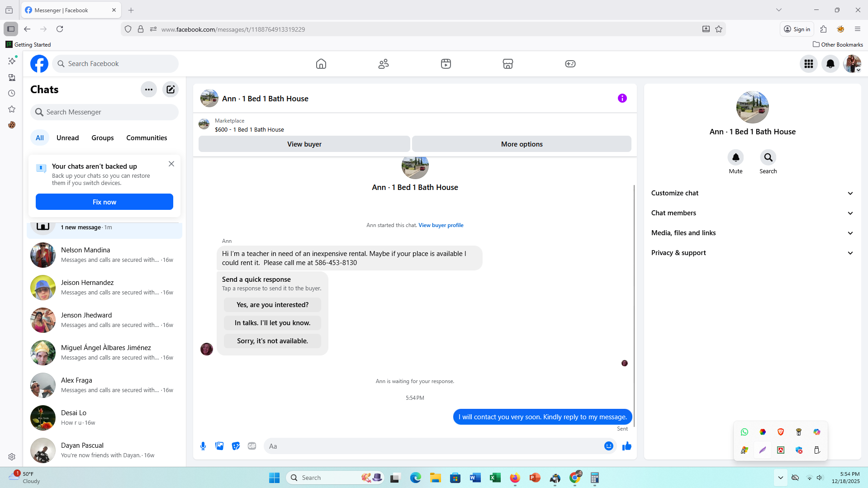
Task: Open the Other Bookmarks folder
Action: tap(838, 44)
